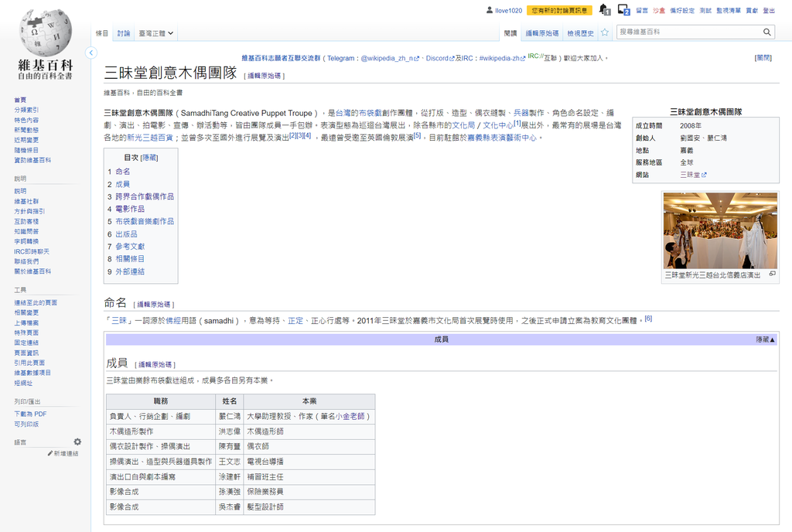Jump to 電影作品 in the contents list
The width and height of the screenshot is (792, 532).
click(130, 209)
